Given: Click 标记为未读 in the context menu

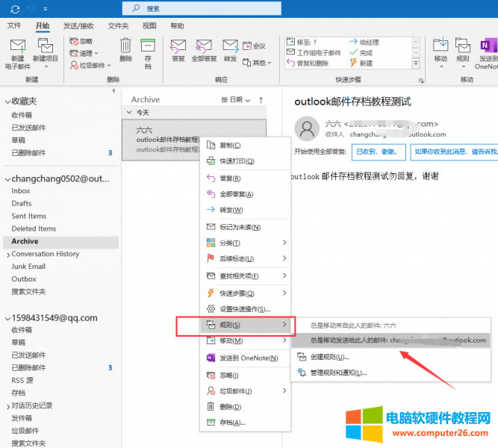Looking at the screenshot, I should click(x=240, y=227).
